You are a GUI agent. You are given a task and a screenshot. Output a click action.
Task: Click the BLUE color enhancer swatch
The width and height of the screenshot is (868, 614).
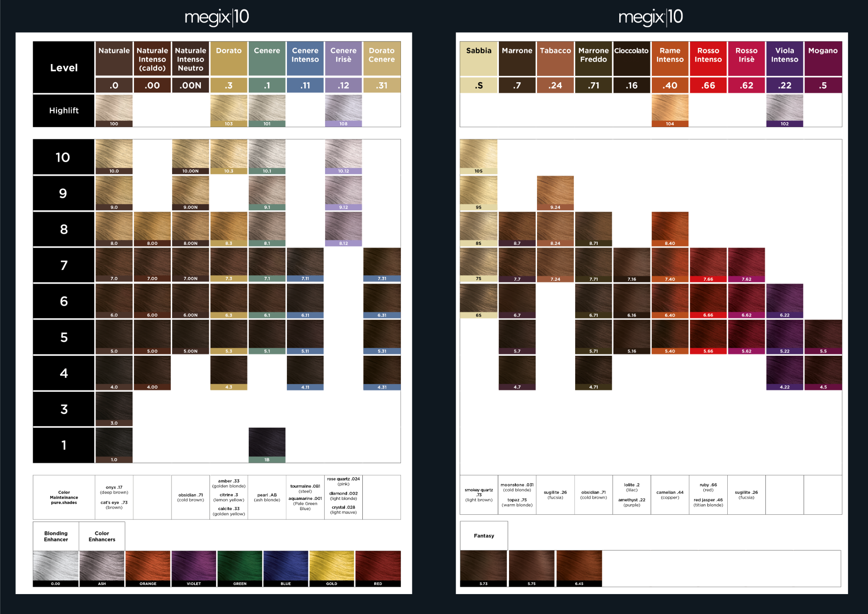pyautogui.click(x=286, y=569)
